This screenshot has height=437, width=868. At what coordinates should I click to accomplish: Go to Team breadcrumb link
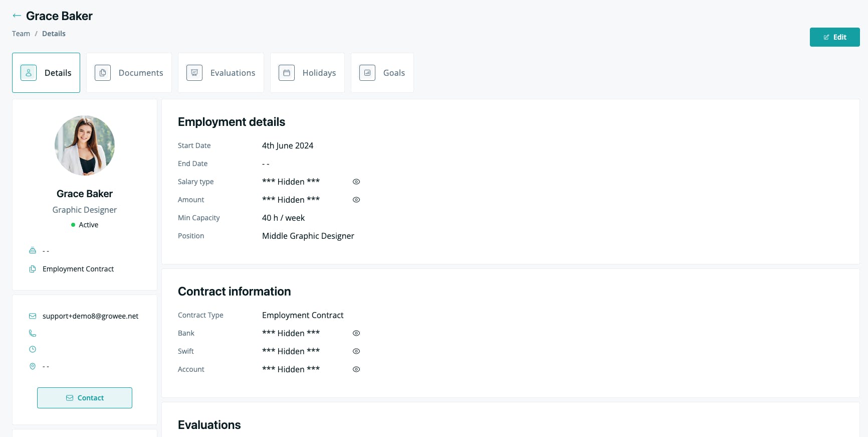[21, 34]
